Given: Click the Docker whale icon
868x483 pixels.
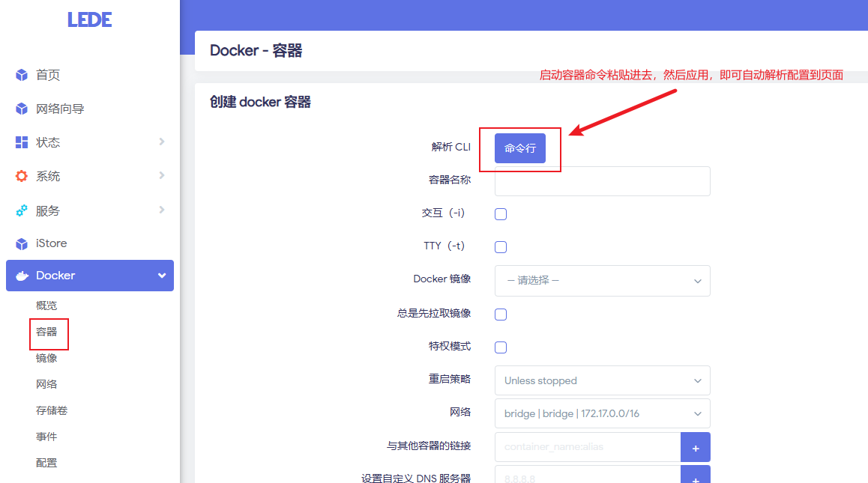Looking at the screenshot, I should pyautogui.click(x=22, y=276).
